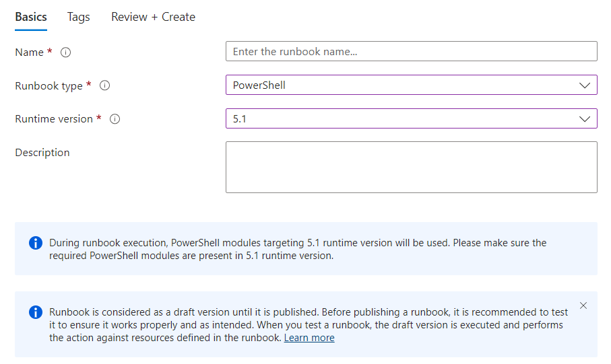Click the blue info icon in PowerShell modules notice

pyautogui.click(x=36, y=243)
